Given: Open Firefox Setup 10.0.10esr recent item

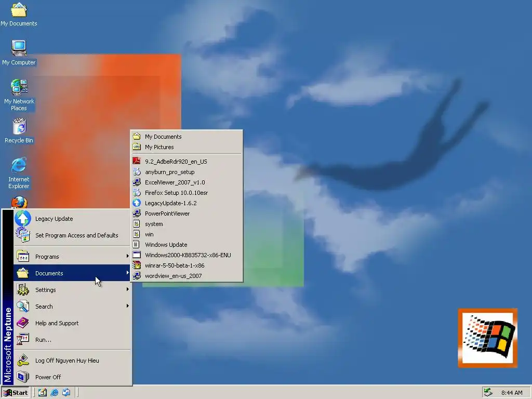Looking at the screenshot, I should tap(187, 193).
